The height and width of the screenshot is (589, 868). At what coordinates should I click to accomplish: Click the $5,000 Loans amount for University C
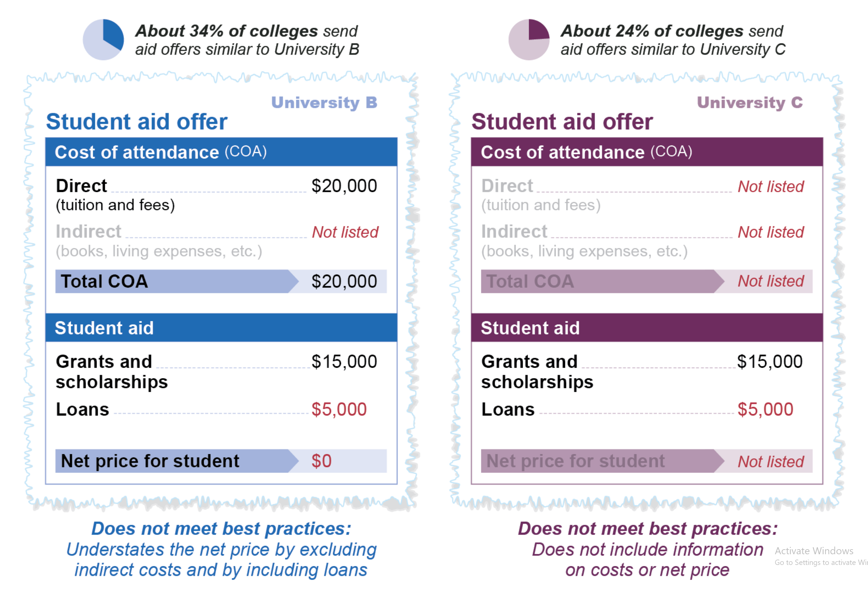[765, 409]
